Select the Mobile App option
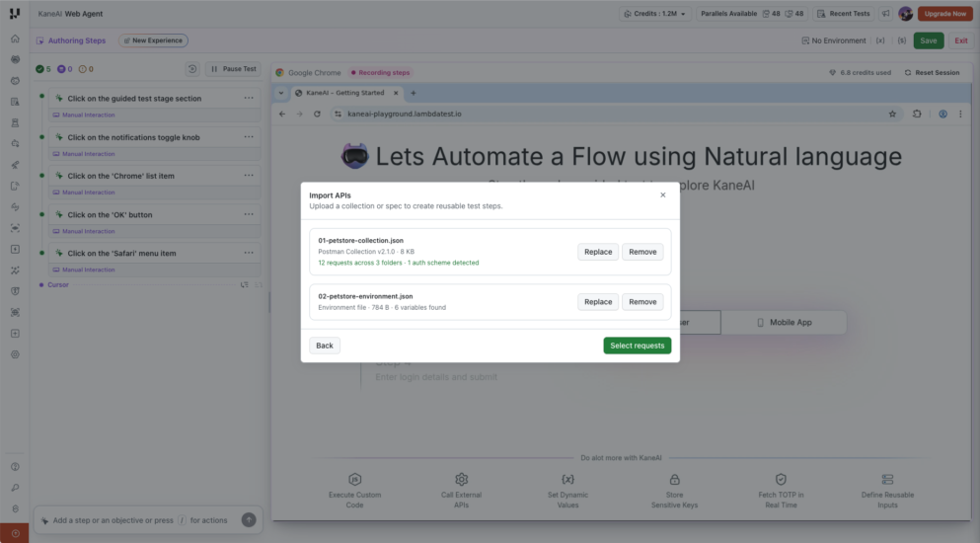Image resolution: width=980 pixels, height=543 pixels. coord(784,323)
